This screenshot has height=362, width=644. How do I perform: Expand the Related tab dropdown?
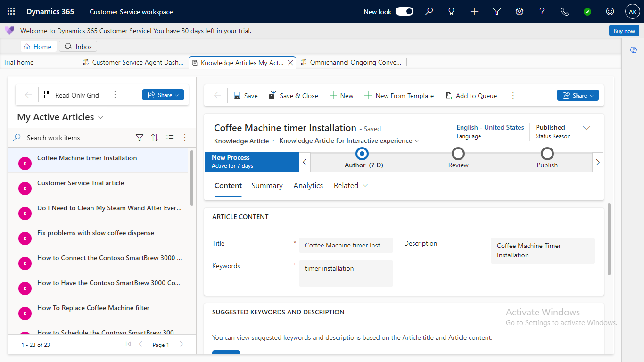tap(351, 186)
